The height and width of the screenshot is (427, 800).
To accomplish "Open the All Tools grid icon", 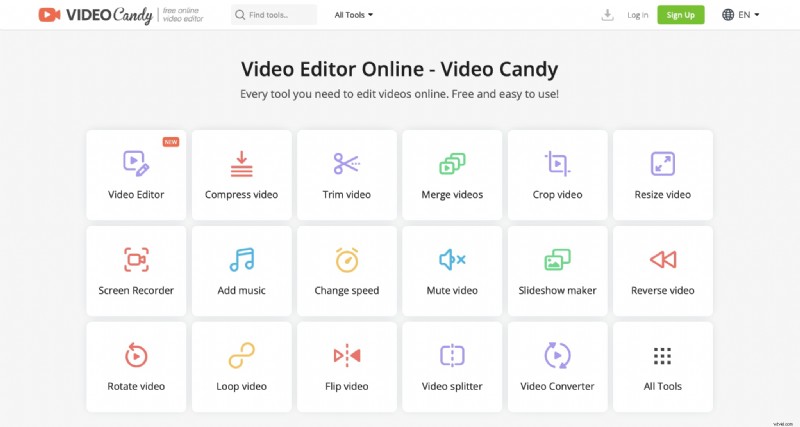I will coord(663,356).
